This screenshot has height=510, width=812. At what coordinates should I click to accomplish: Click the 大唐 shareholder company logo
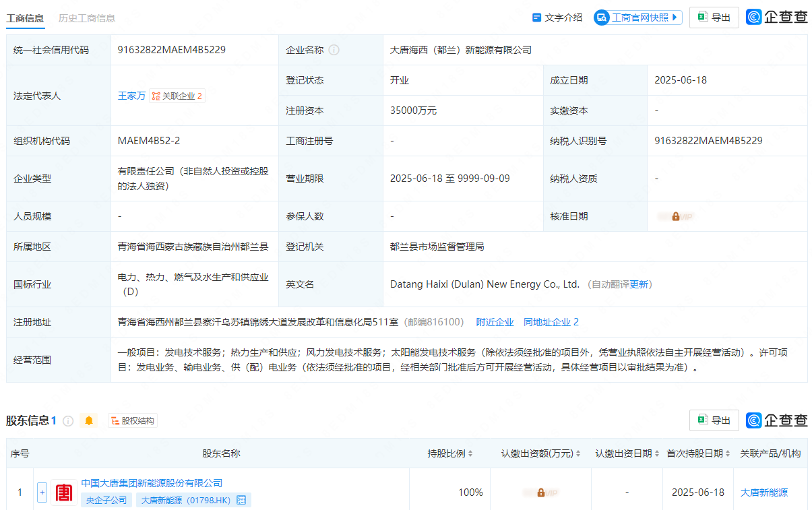[63, 492]
